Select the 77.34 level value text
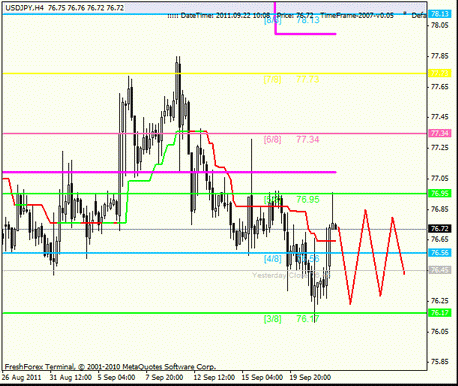Viewport: 458px width, 386px height. point(308,139)
